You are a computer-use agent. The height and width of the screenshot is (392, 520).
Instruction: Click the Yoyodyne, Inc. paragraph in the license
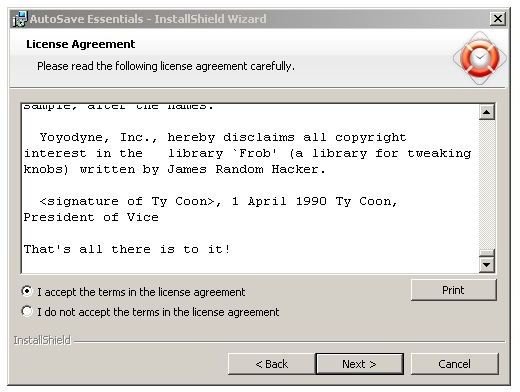coord(247,153)
